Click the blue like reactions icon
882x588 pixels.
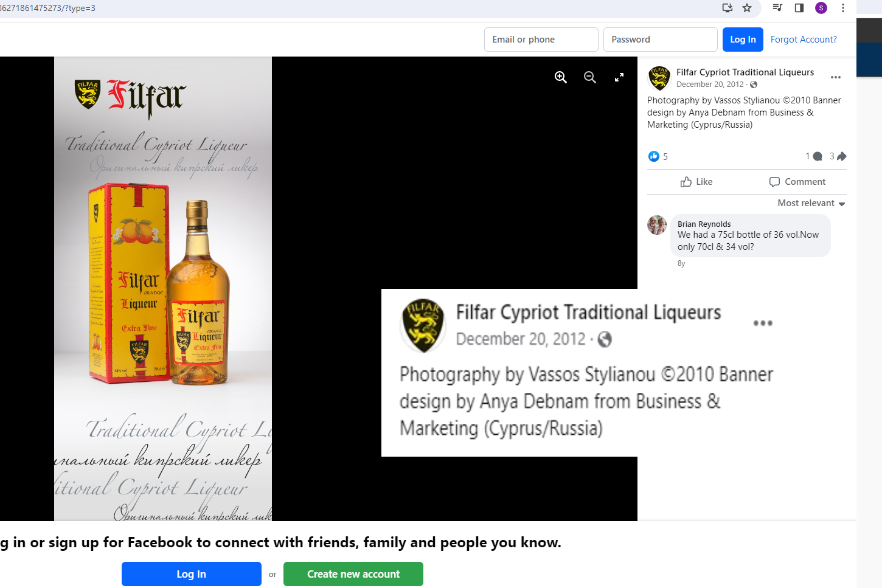(654, 156)
